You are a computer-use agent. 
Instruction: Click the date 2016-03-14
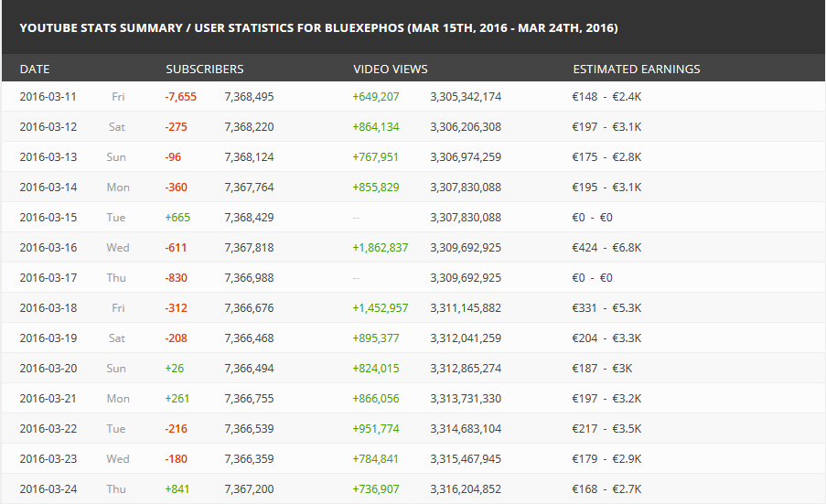(48, 188)
